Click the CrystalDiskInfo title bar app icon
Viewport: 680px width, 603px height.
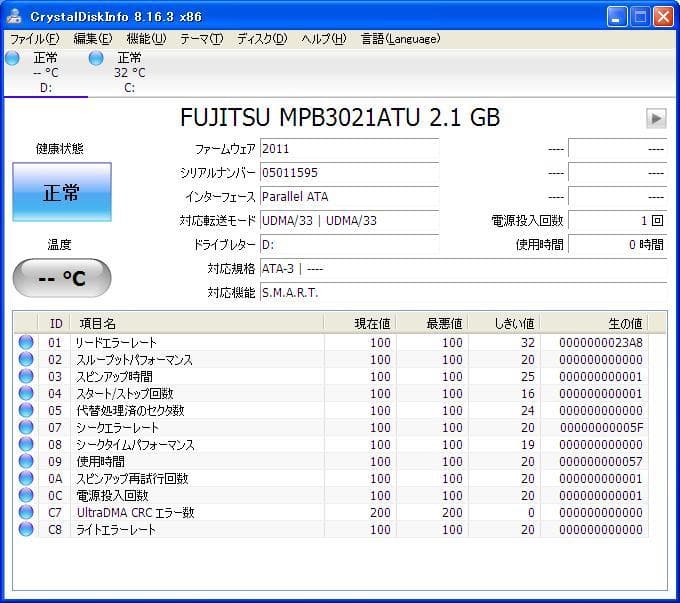coord(14,16)
